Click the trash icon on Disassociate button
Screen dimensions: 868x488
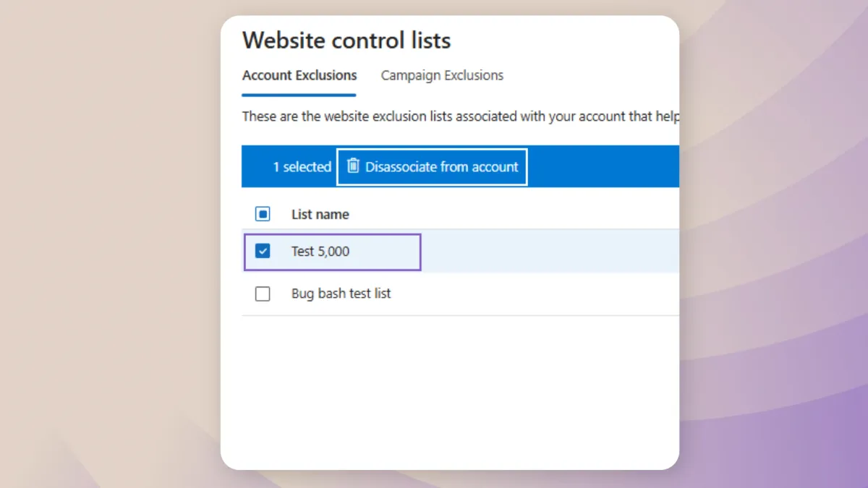click(353, 166)
